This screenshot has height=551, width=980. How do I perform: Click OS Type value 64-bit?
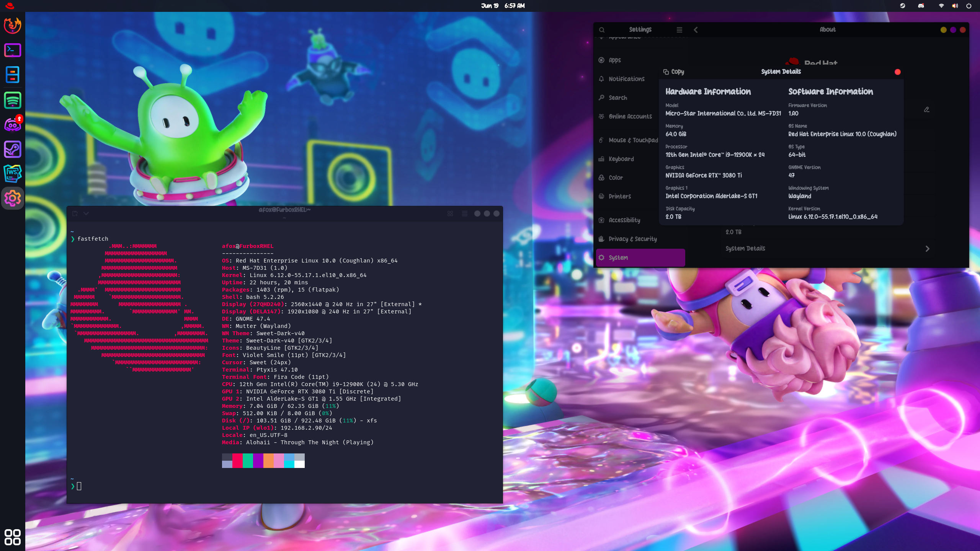point(797,155)
